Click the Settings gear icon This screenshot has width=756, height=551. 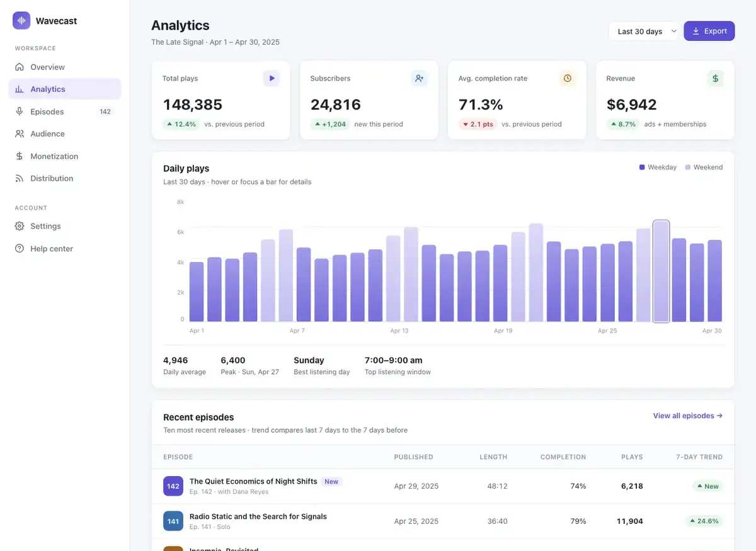[x=20, y=226]
